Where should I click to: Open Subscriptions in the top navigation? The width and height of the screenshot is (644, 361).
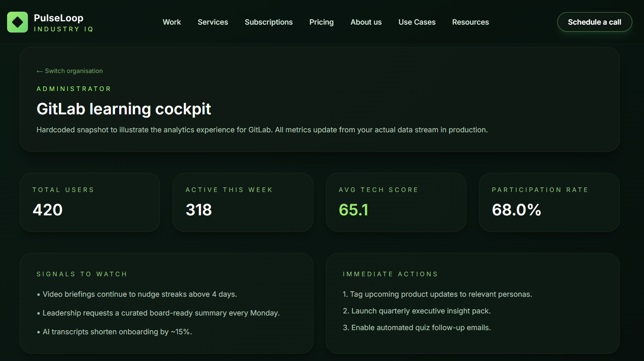click(x=268, y=22)
